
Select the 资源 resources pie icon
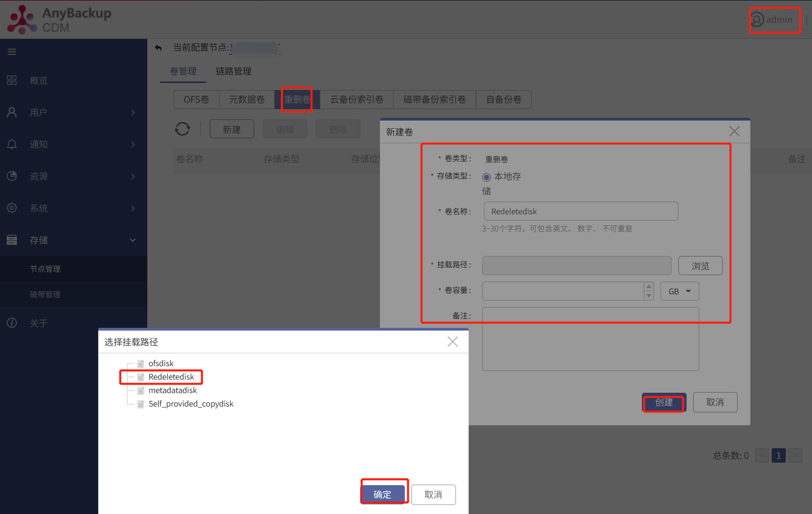(12, 176)
